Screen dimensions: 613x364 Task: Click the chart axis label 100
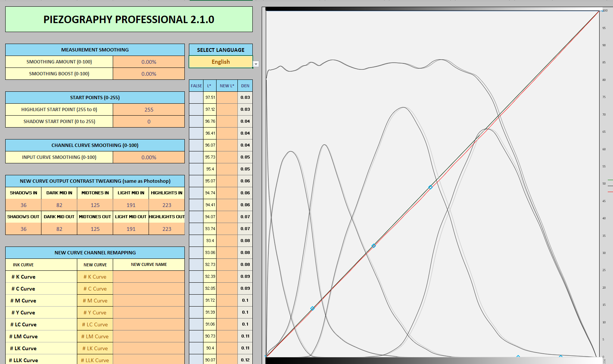(x=605, y=10)
